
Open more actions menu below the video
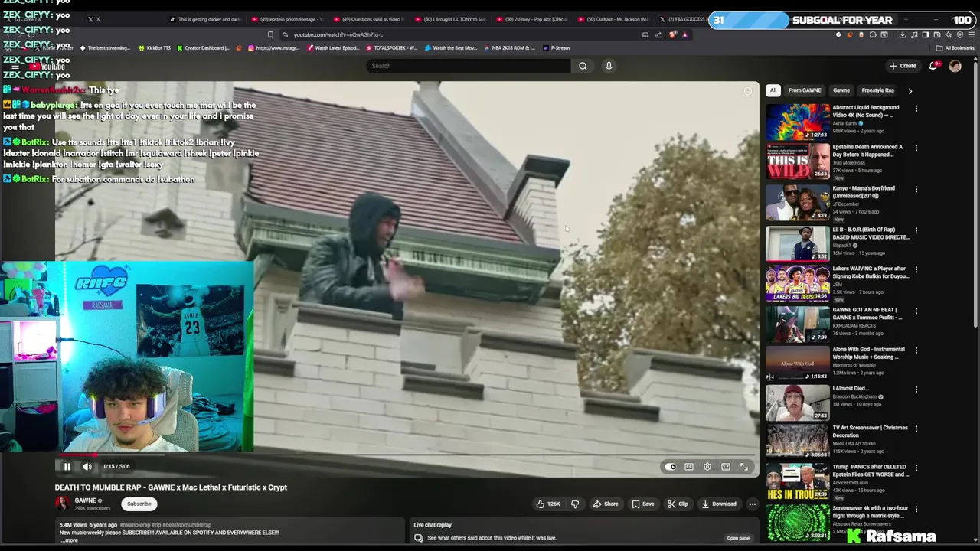(752, 504)
